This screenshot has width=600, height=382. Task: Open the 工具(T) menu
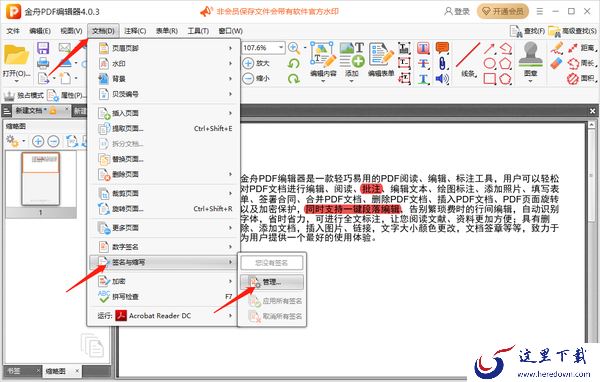tap(198, 31)
